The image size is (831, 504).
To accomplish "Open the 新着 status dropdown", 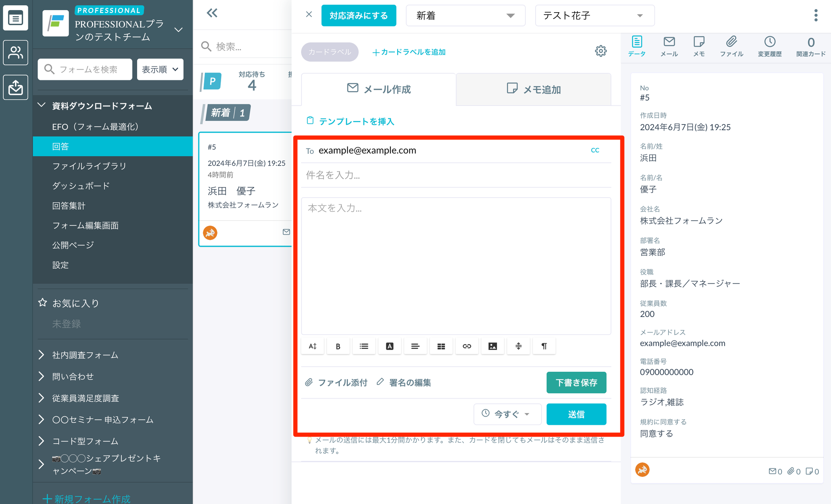I will coord(465,15).
